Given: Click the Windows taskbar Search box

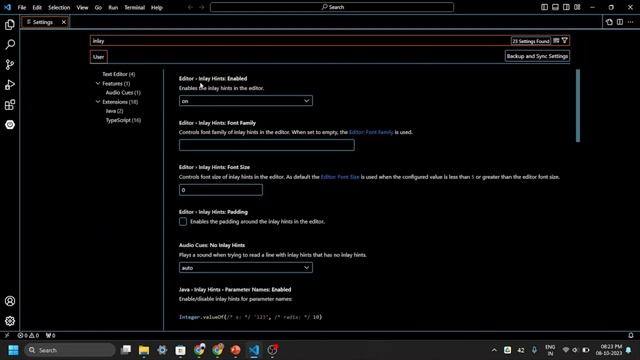Looking at the screenshot, I should (70, 350).
